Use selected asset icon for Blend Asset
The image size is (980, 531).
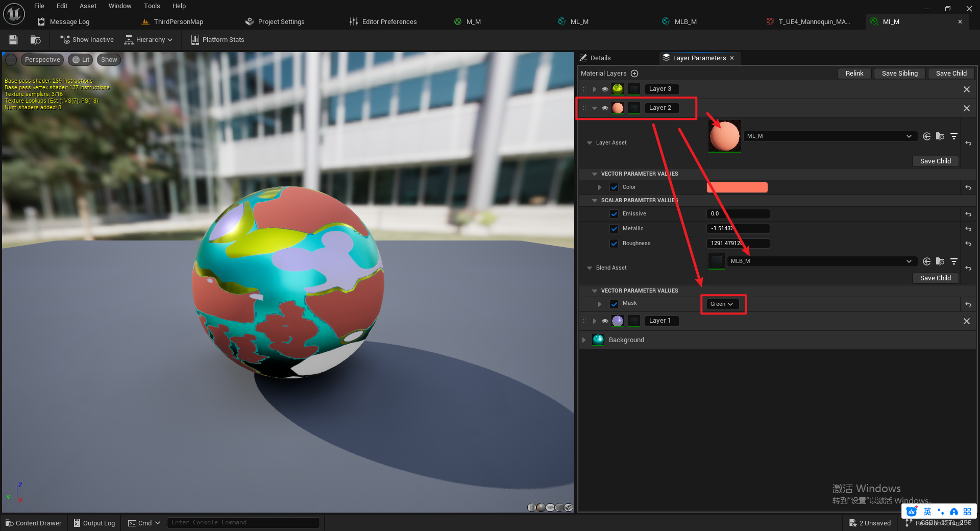point(927,261)
